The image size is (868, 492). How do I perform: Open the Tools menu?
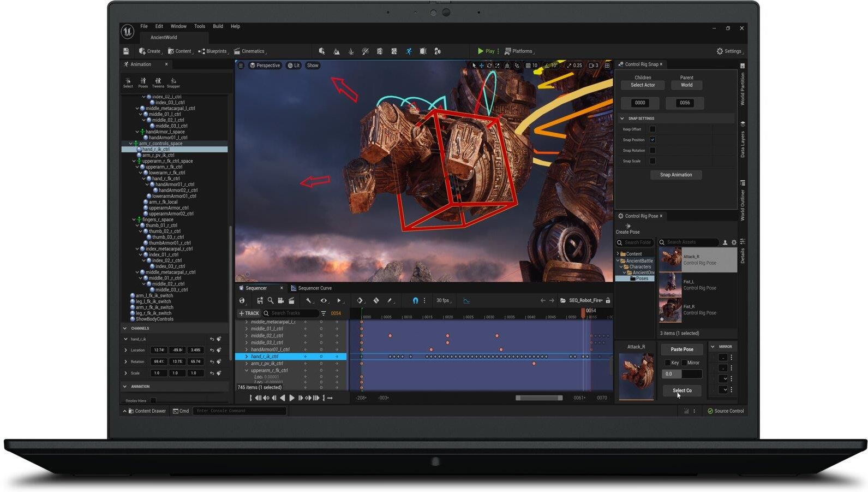click(200, 26)
